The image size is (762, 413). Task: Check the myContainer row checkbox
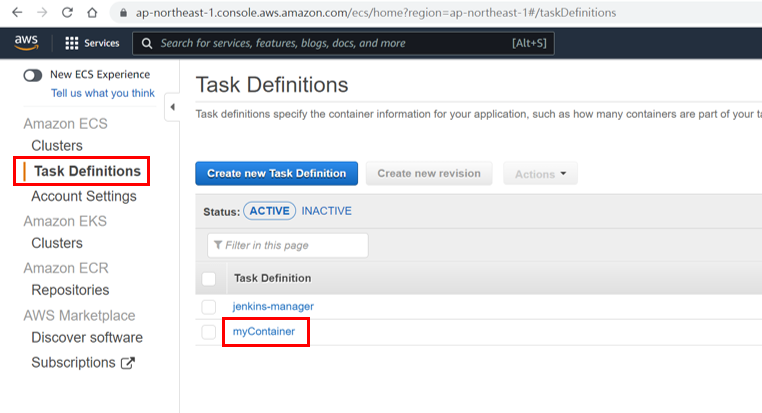coord(209,332)
